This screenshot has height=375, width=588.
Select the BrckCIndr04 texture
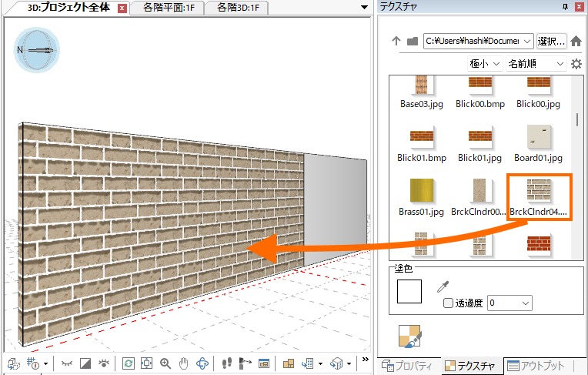(x=539, y=197)
